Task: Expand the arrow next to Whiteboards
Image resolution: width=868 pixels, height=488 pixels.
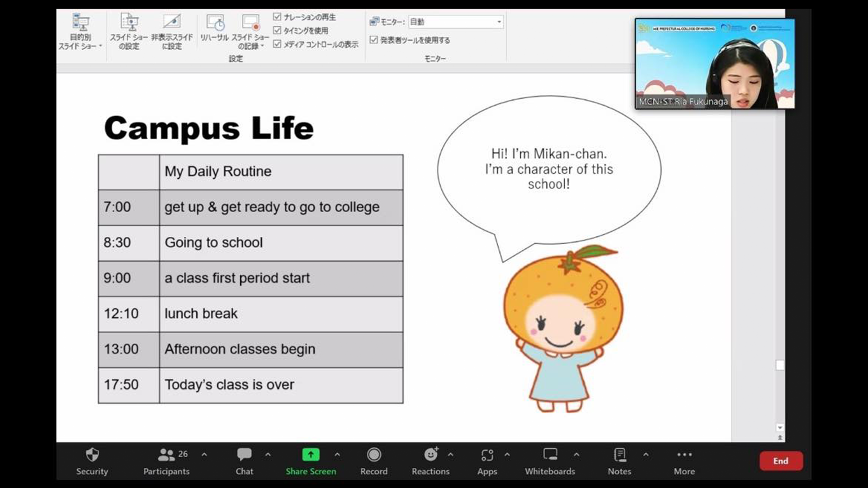Action: (x=576, y=455)
